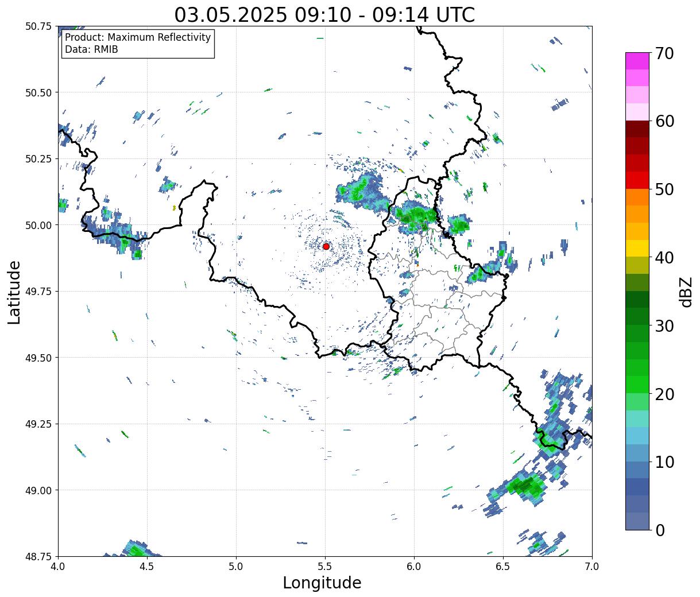Pick the yellow swatch just above 40 dBZ
The image size is (700, 597).
pyautogui.click(x=637, y=248)
